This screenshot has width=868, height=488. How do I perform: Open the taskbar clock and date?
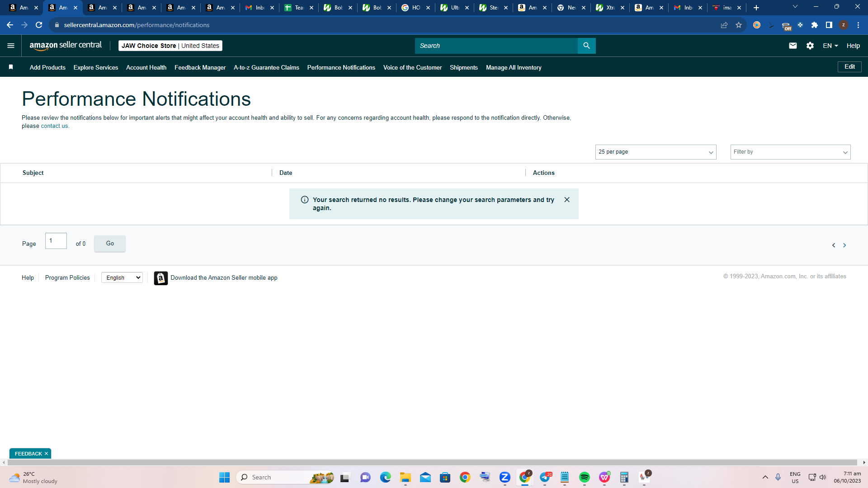point(847,477)
